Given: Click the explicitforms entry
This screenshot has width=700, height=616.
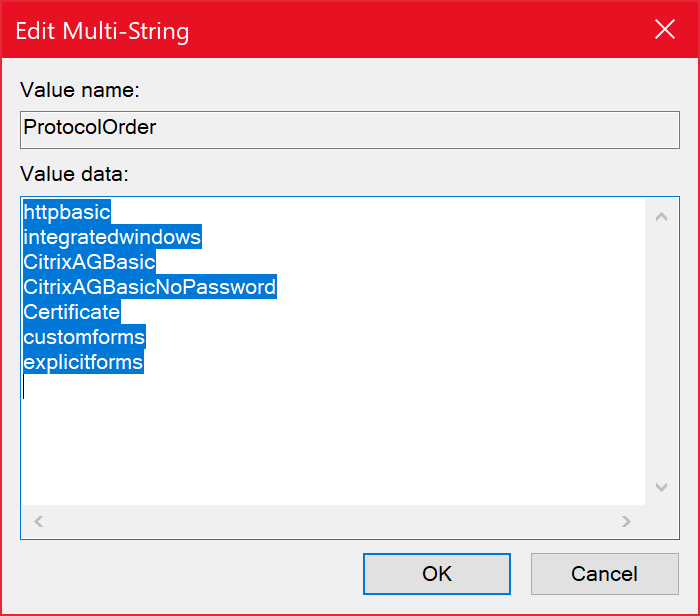Looking at the screenshot, I should pos(83,362).
